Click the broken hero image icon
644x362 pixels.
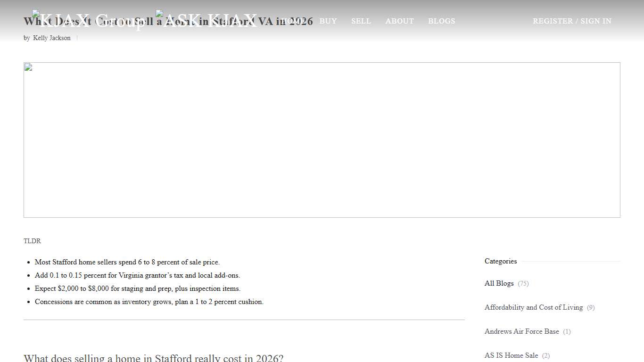tap(28, 67)
